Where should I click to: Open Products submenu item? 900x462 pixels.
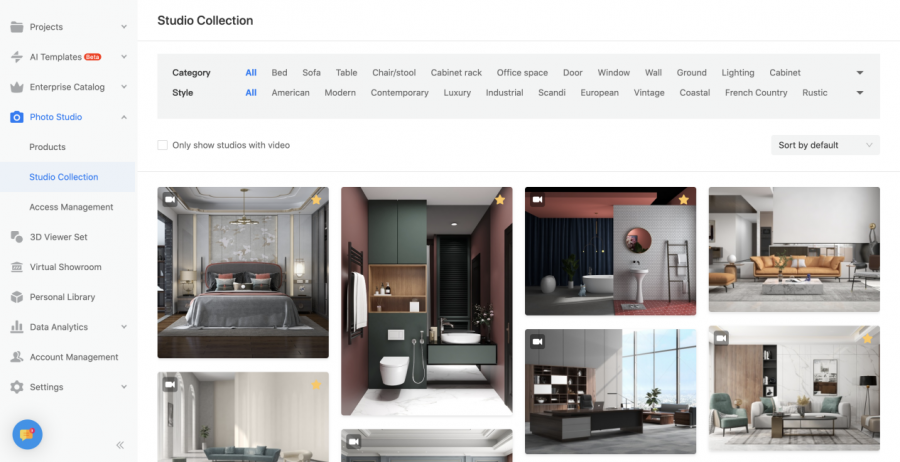(x=47, y=147)
